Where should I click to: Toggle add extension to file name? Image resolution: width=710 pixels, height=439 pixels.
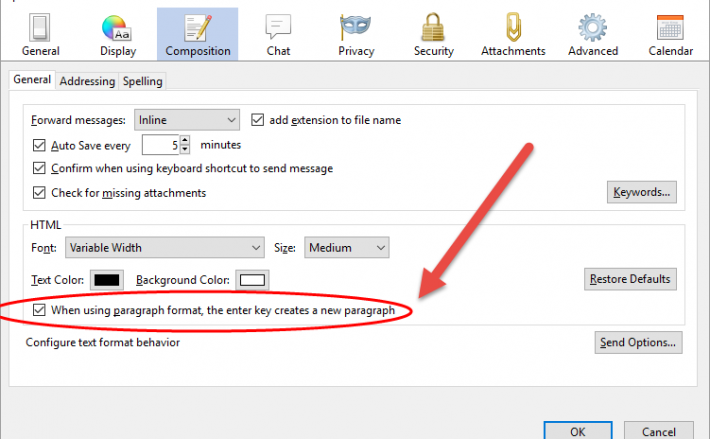coord(258,120)
